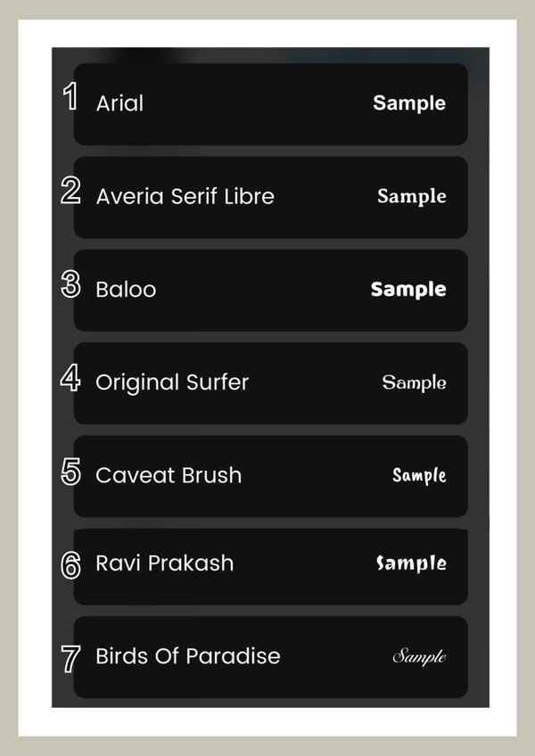Image resolution: width=535 pixels, height=756 pixels.
Task: Click the Ravi Prakash Sample preview
Action: [411, 563]
